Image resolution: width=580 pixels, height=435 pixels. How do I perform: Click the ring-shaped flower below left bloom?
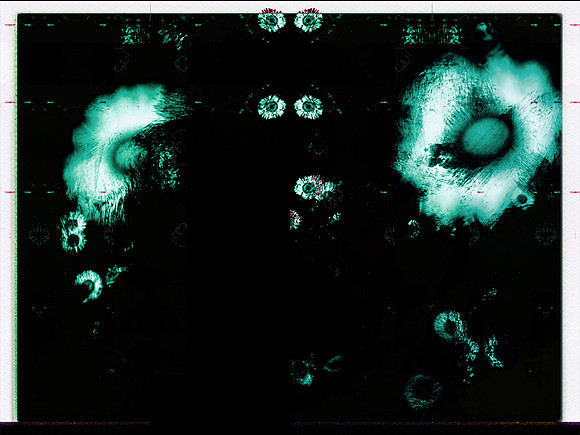point(73,233)
